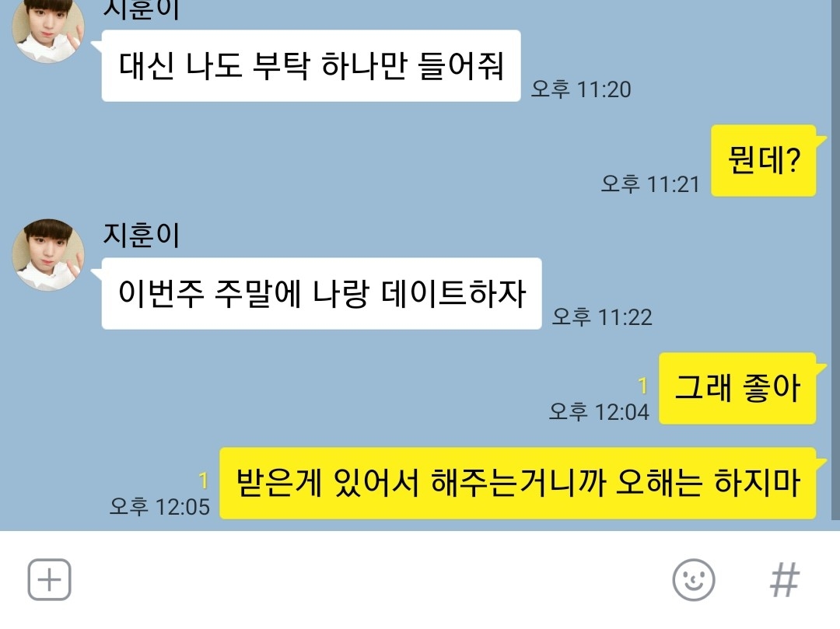Select the yellow '뭔데?' message bubble

[x=764, y=161]
